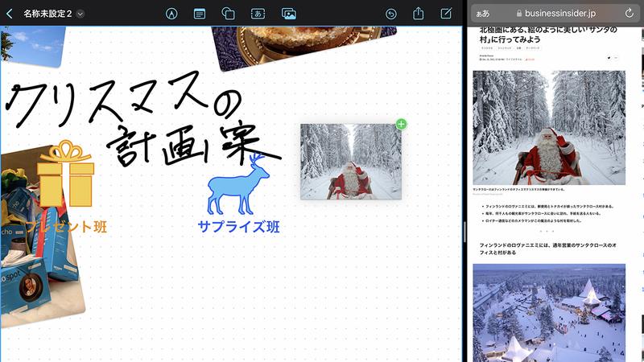This screenshot has height=362, width=644.
Task: Tap the undo arrow icon
Action: [x=391, y=14]
